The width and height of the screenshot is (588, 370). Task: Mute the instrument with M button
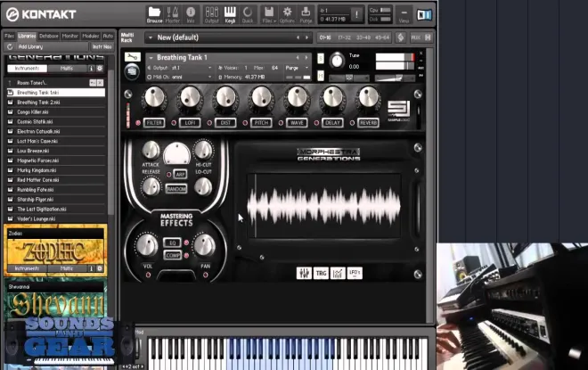click(x=321, y=76)
